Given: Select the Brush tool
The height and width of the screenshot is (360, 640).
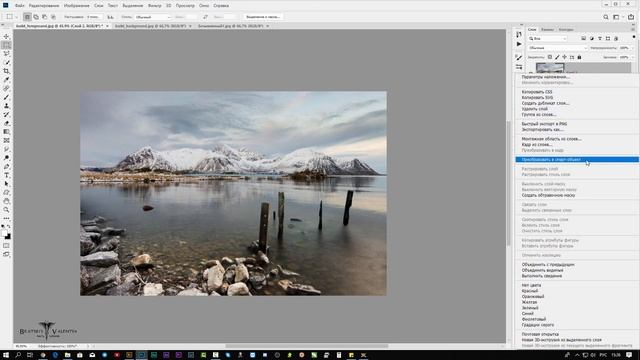Looking at the screenshot, I should coord(7,97).
